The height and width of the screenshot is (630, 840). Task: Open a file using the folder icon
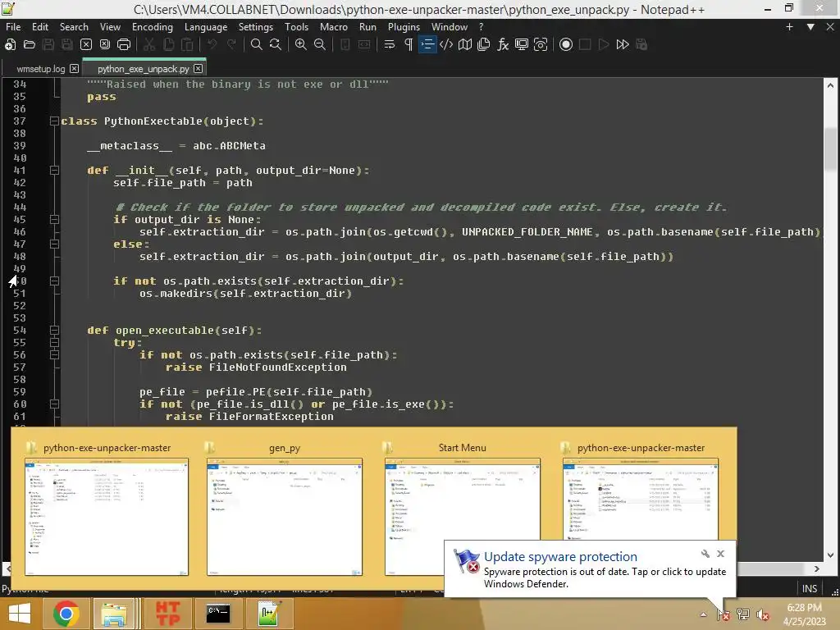click(30, 44)
